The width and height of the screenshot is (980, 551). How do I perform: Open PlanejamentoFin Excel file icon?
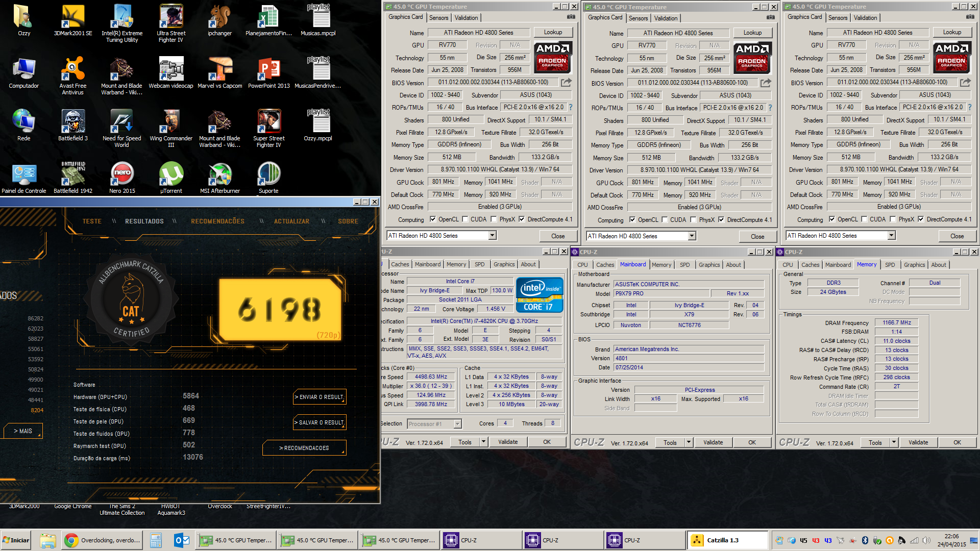269,20
